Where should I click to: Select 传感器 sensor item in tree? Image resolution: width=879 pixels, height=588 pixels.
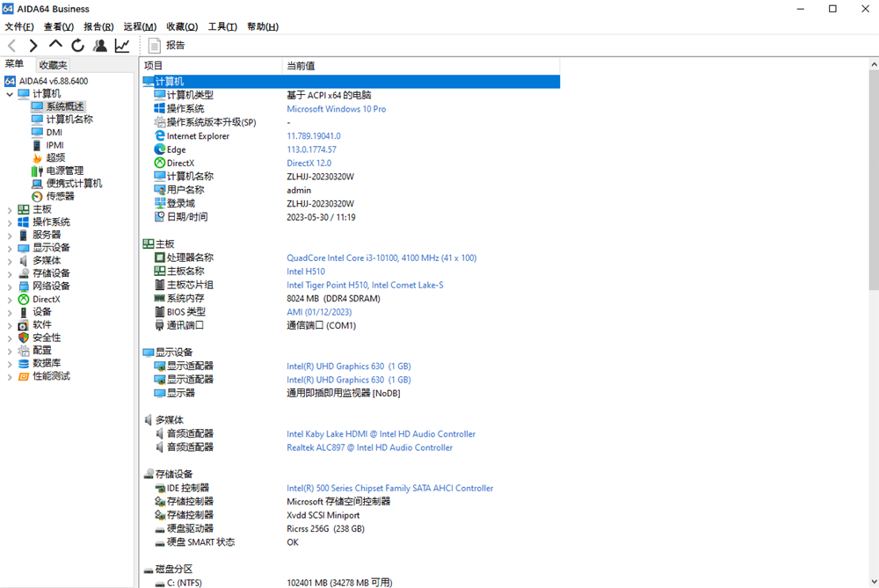(x=60, y=196)
